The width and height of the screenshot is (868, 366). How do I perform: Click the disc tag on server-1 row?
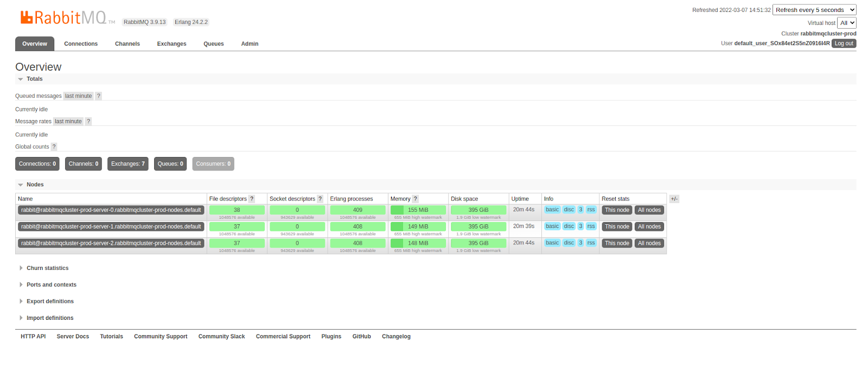pos(569,226)
